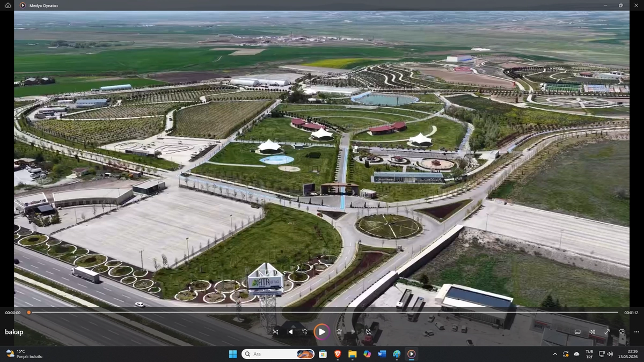Seek to the middle of the progress bar
This screenshot has width=644, height=362.
click(x=323, y=312)
